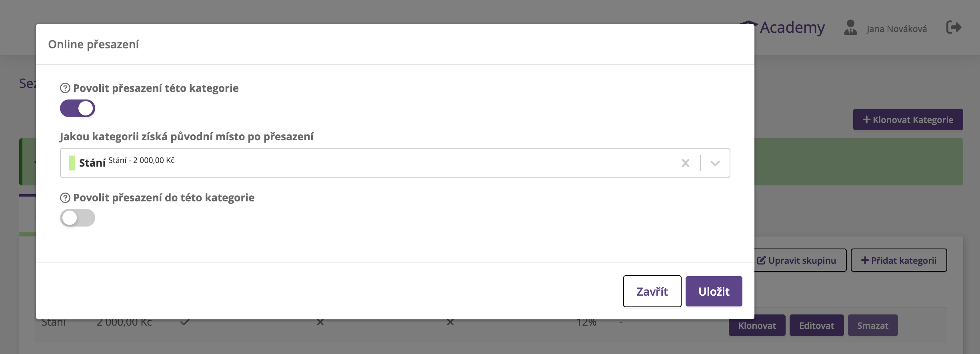This screenshot has width=980, height=354.
Task: Click the Smazat button
Action: [872, 326]
